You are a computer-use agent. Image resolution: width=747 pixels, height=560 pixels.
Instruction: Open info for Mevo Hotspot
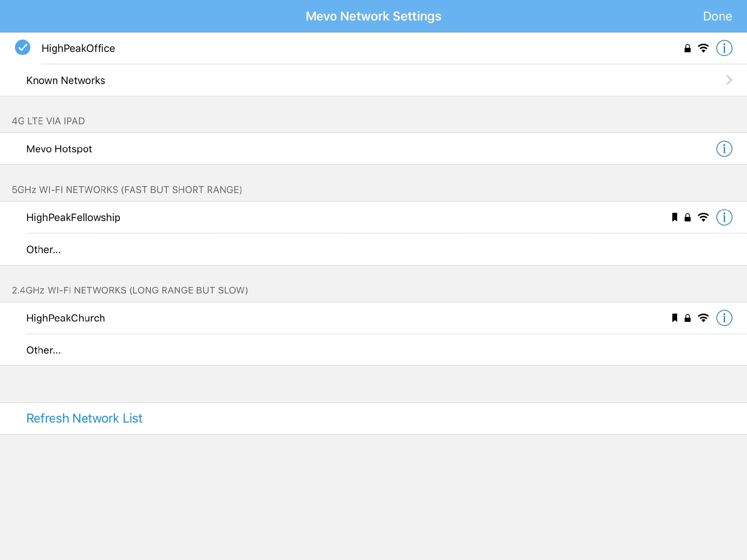click(724, 149)
